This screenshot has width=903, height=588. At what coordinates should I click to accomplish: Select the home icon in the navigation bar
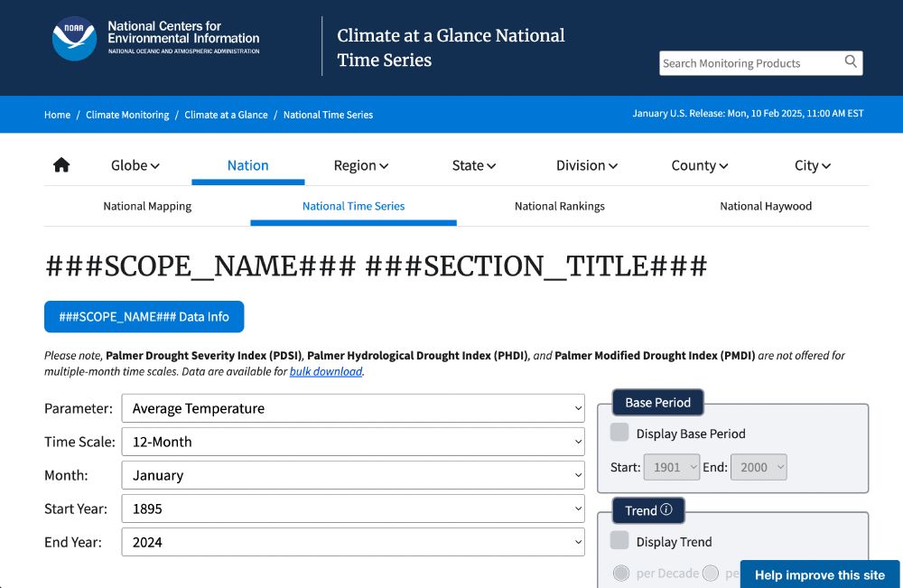[x=61, y=164]
